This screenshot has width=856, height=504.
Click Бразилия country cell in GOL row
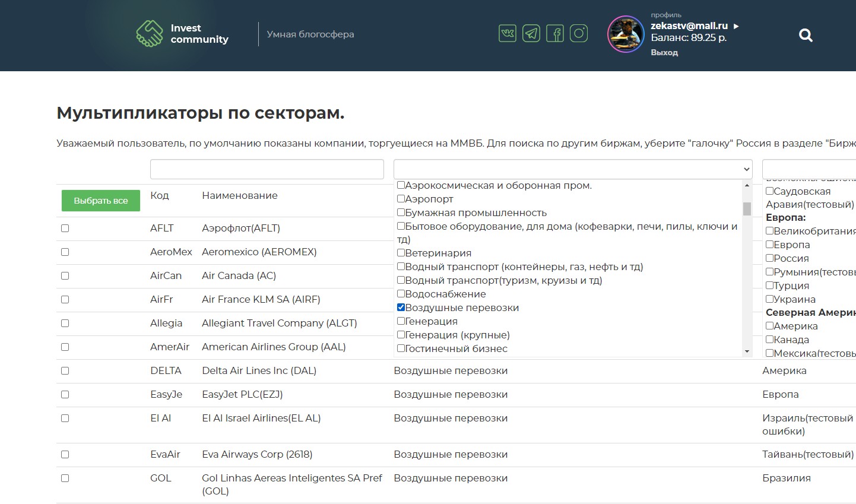click(787, 478)
